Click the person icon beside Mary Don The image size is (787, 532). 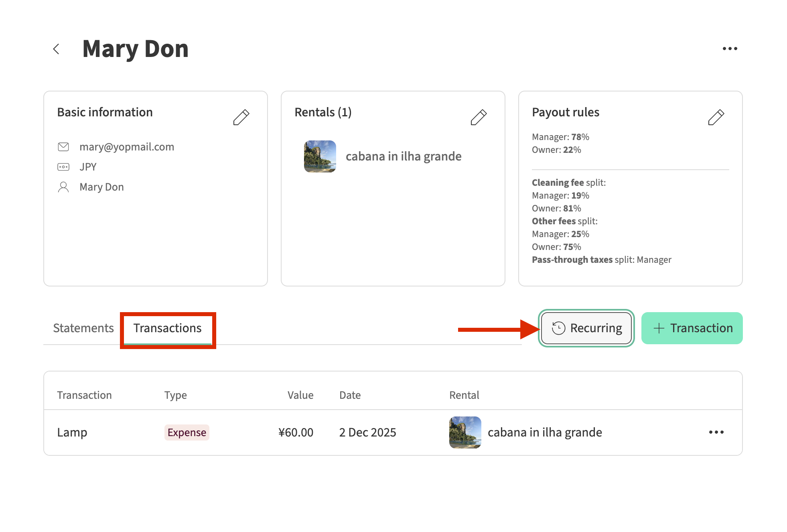point(63,187)
